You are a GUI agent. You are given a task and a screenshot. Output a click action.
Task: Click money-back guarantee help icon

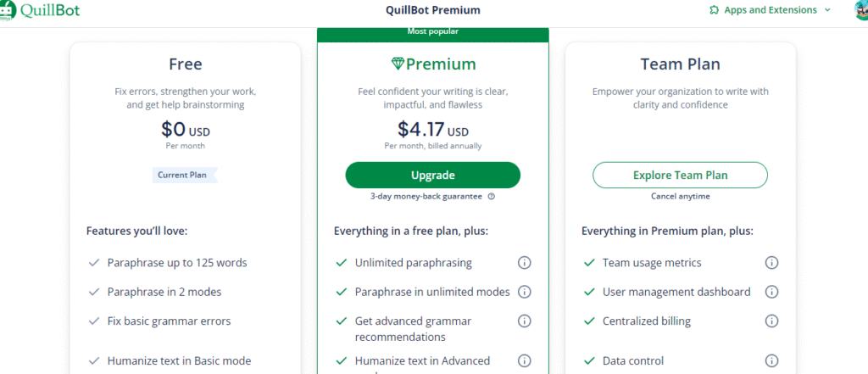click(492, 197)
